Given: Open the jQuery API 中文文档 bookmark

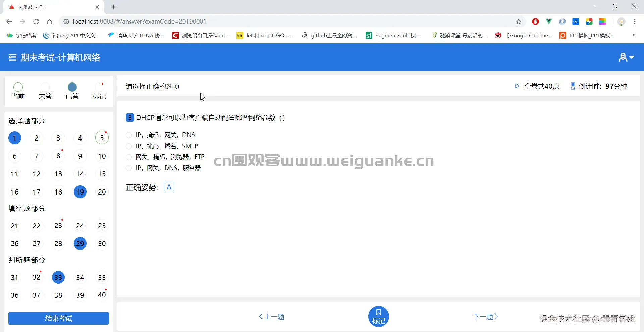Looking at the screenshot, I should tap(71, 35).
